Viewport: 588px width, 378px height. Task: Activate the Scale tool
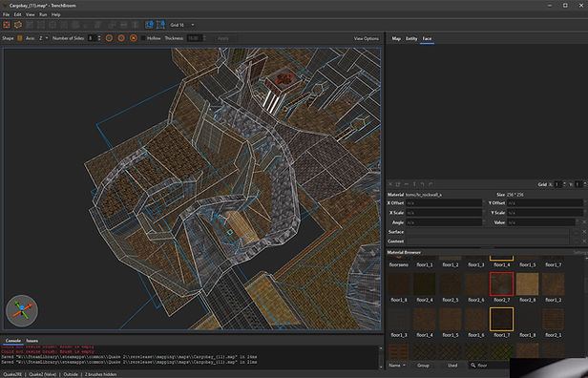pos(87,25)
